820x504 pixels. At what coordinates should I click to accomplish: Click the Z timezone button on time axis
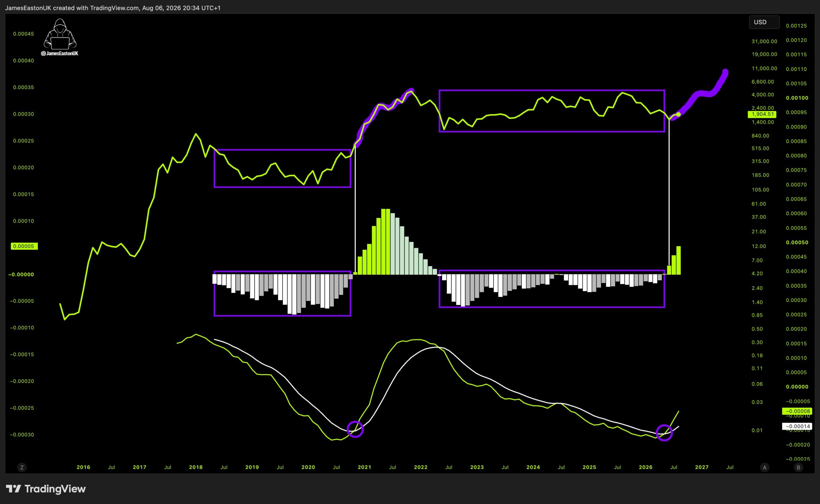tap(22, 467)
